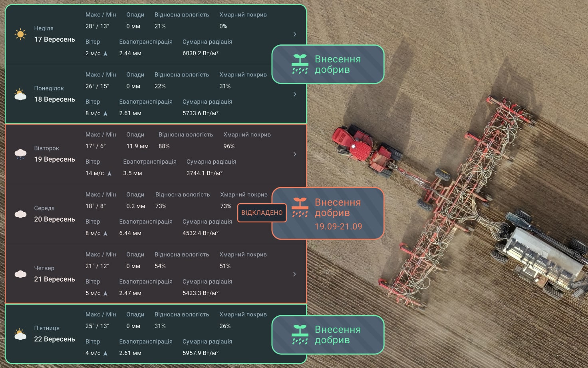Click the cloud icon for 20 Вересень

[x=20, y=214]
